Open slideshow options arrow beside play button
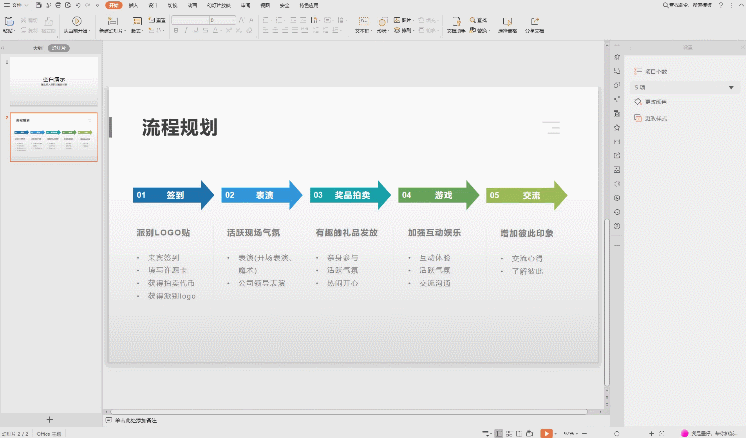Viewport: 746px width, 438px height. coord(556,433)
